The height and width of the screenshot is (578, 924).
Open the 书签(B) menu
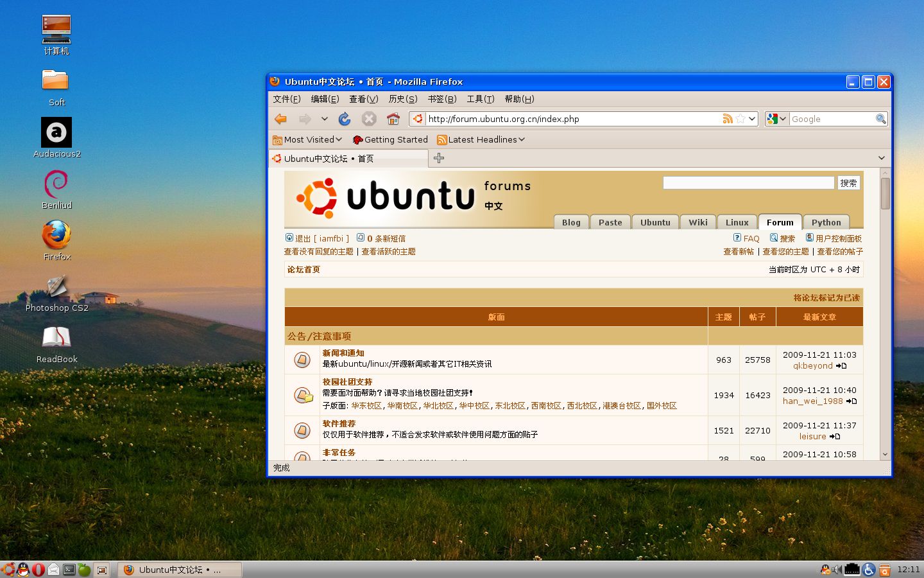[442, 99]
